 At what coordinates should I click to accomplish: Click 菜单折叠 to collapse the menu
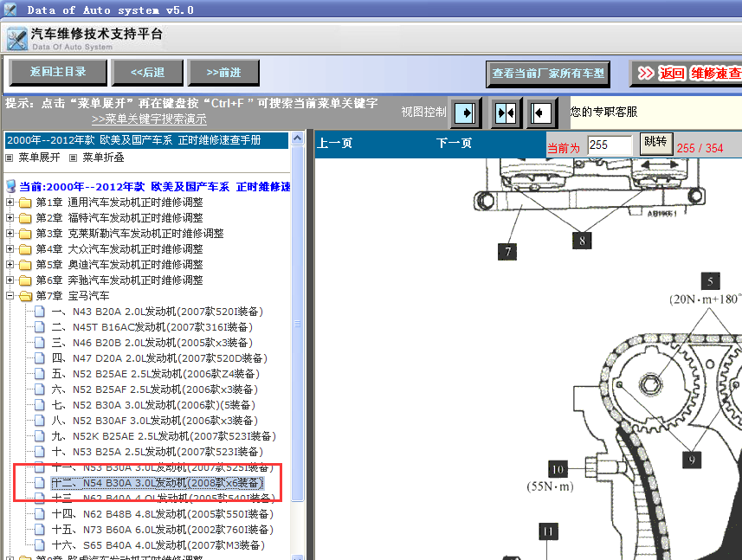[x=103, y=158]
